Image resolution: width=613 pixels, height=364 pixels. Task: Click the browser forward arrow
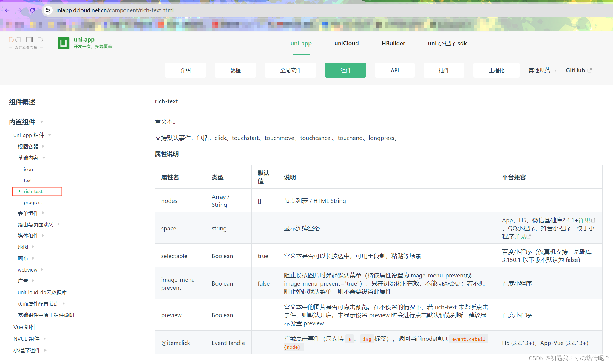20,10
